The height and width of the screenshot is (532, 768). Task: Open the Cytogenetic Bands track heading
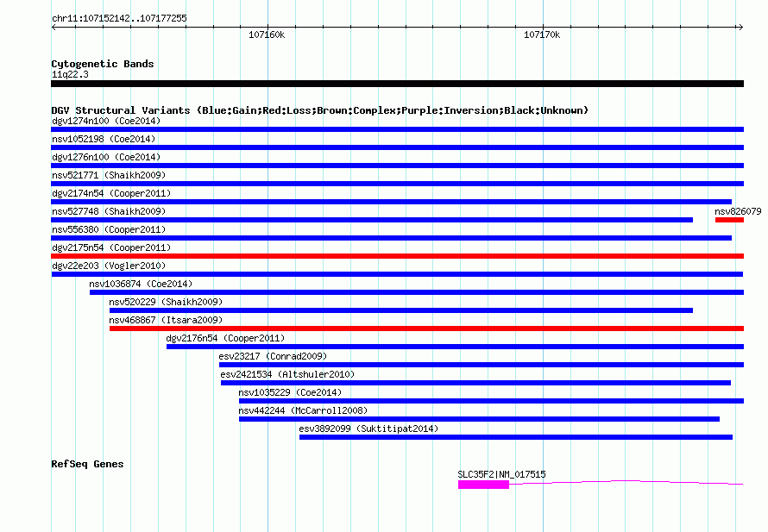point(102,64)
